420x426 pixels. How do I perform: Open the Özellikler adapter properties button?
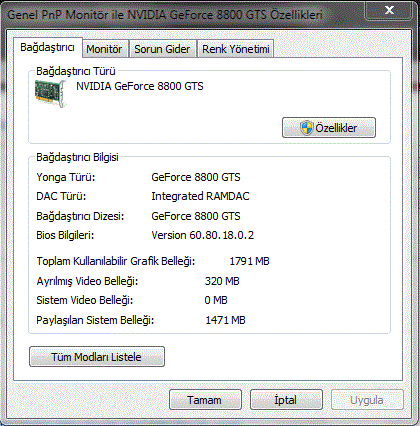329,127
